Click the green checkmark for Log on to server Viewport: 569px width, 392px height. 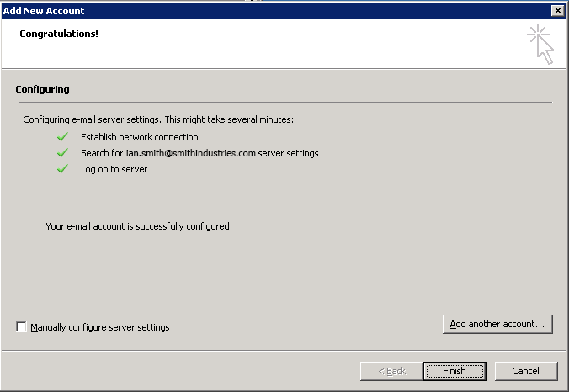pos(61,169)
